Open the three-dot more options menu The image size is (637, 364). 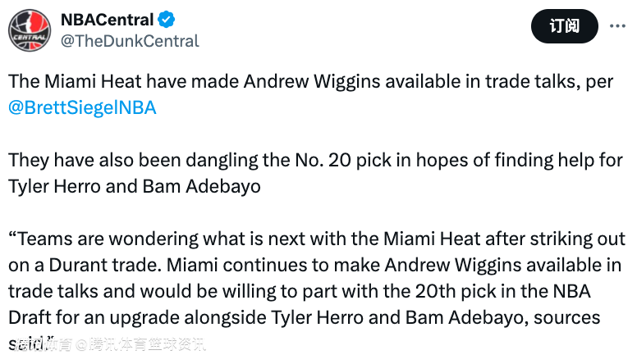(617, 26)
